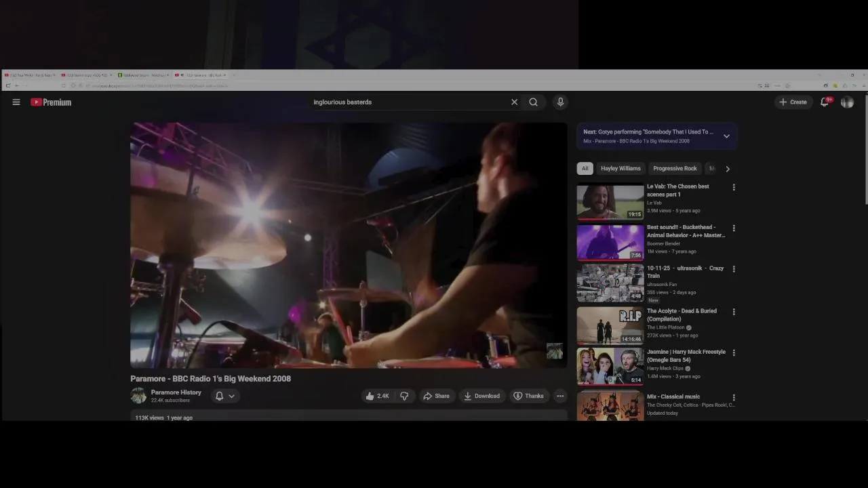Select the All filter chip
The width and height of the screenshot is (868, 488).
(x=585, y=168)
